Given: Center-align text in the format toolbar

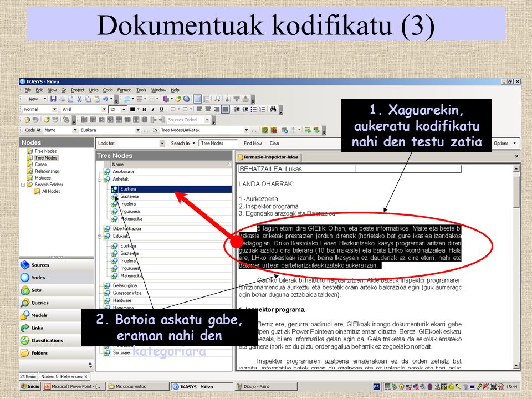Looking at the screenshot, I should pyautogui.click(x=208, y=109).
